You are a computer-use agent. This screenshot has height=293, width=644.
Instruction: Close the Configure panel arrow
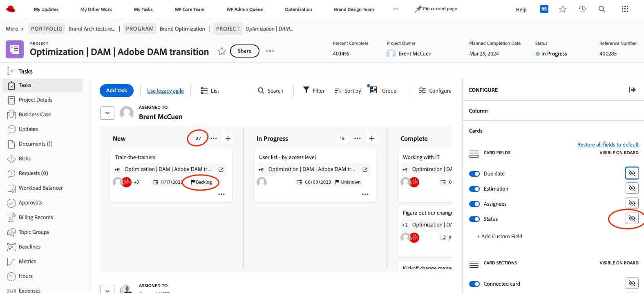[632, 90]
